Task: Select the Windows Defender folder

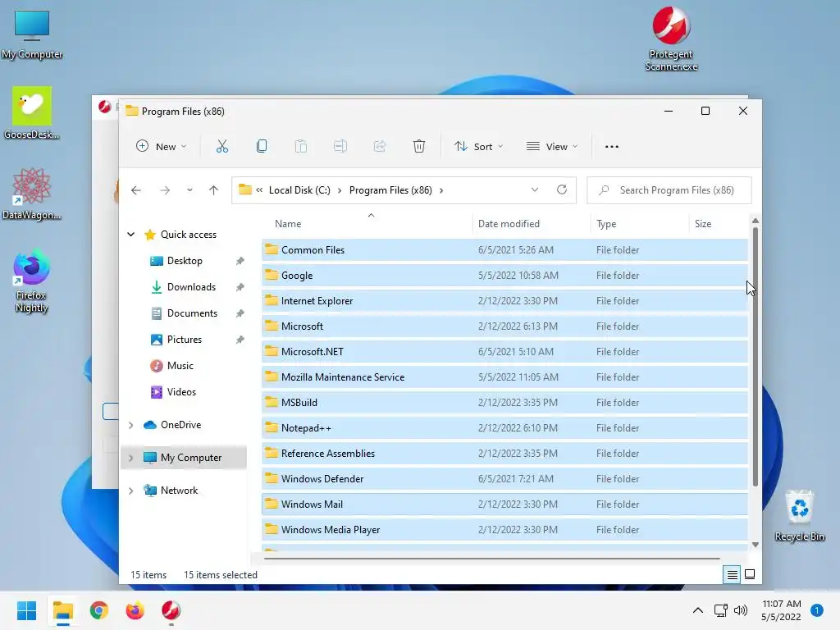Action: coord(504,479)
